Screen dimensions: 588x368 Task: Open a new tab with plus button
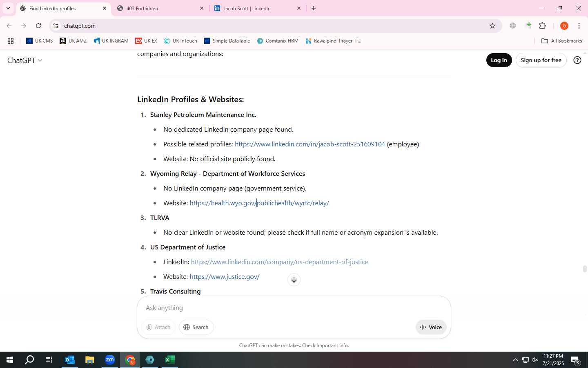(x=314, y=8)
